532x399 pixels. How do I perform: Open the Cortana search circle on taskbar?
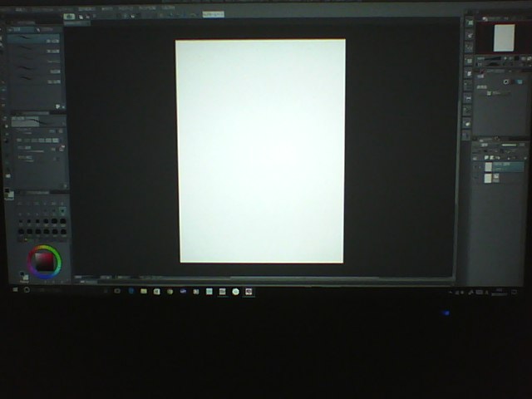click(x=27, y=290)
